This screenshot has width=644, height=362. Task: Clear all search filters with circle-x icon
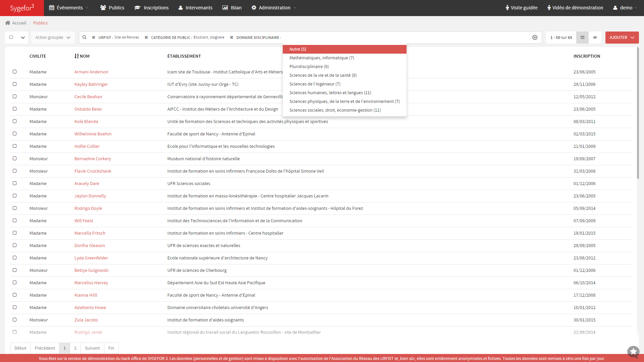point(535,38)
